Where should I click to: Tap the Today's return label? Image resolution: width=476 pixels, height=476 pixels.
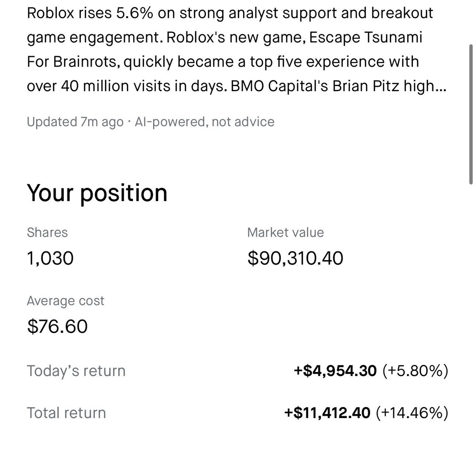[x=76, y=371]
